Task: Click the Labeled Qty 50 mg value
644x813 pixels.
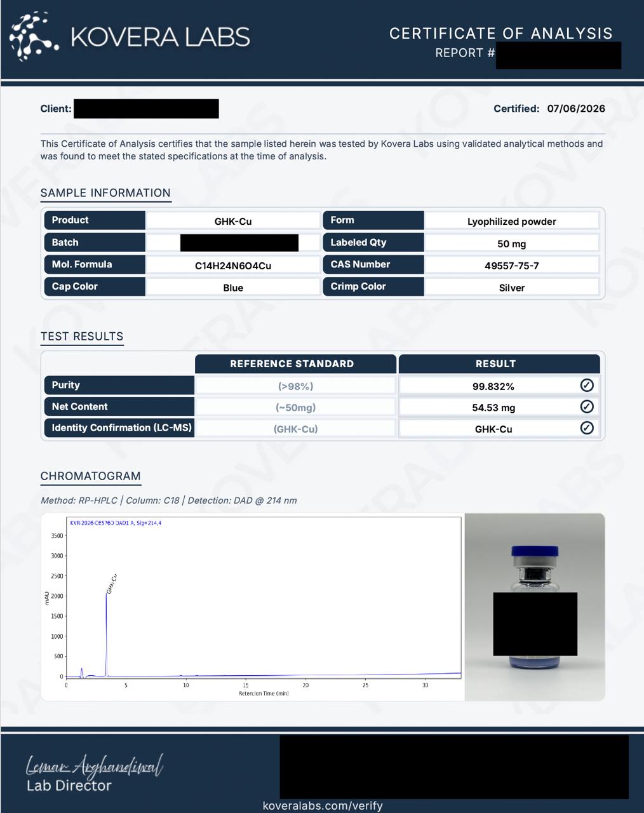Action: (x=512, y=243)
